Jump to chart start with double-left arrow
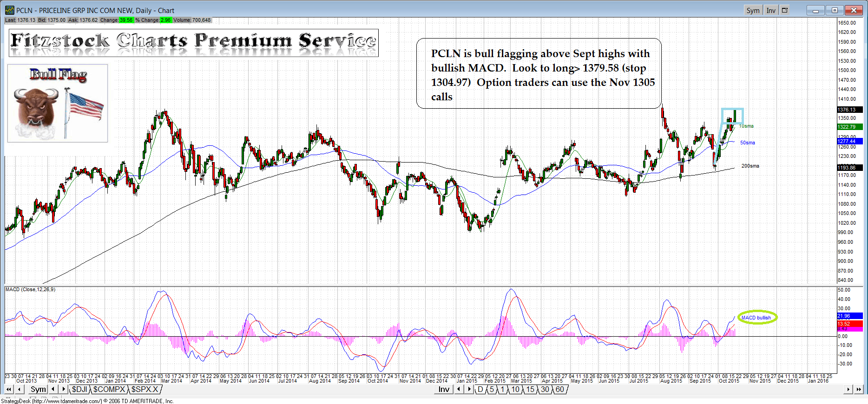 (x=9, y=389)
